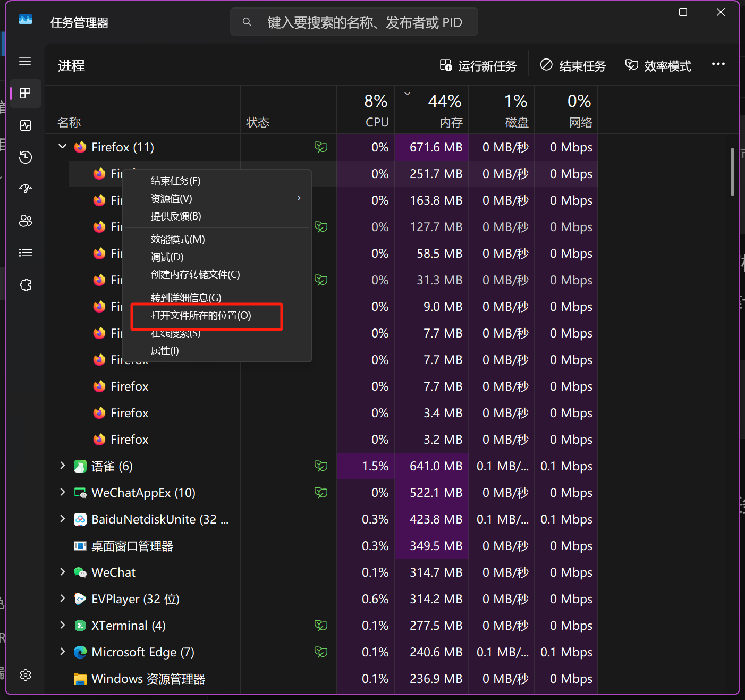Choose 提供反馈(B) in context menu
The image size is (745, 700).
[217, 216]
